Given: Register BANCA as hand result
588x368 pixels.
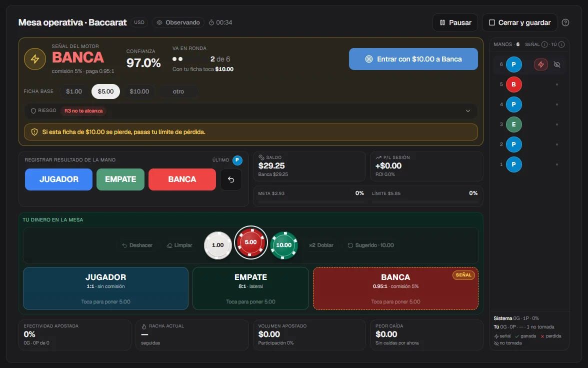Looking at the screenshot, I should (182, 179).
